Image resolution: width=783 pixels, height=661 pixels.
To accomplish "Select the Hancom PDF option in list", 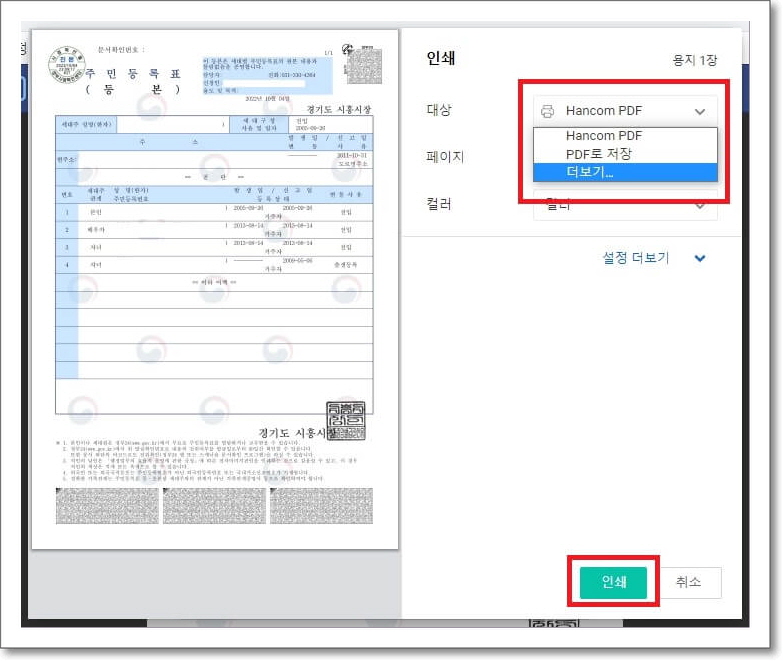I will (625, 136).
